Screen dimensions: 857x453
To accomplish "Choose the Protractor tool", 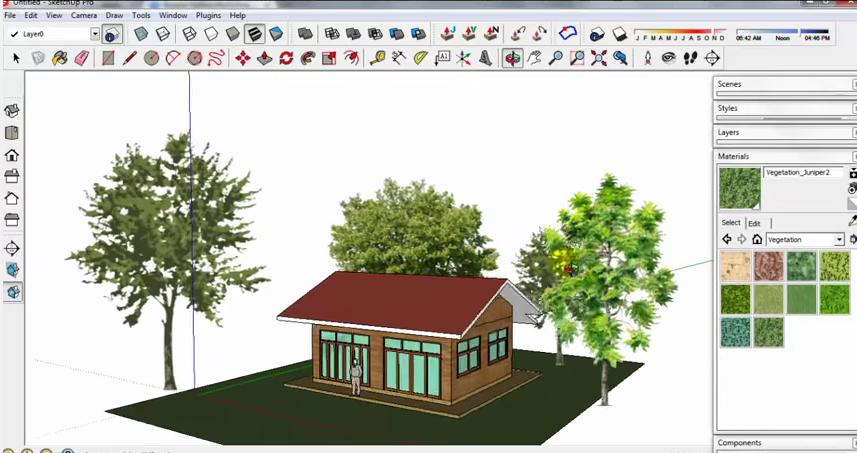I will coord(420,58).
